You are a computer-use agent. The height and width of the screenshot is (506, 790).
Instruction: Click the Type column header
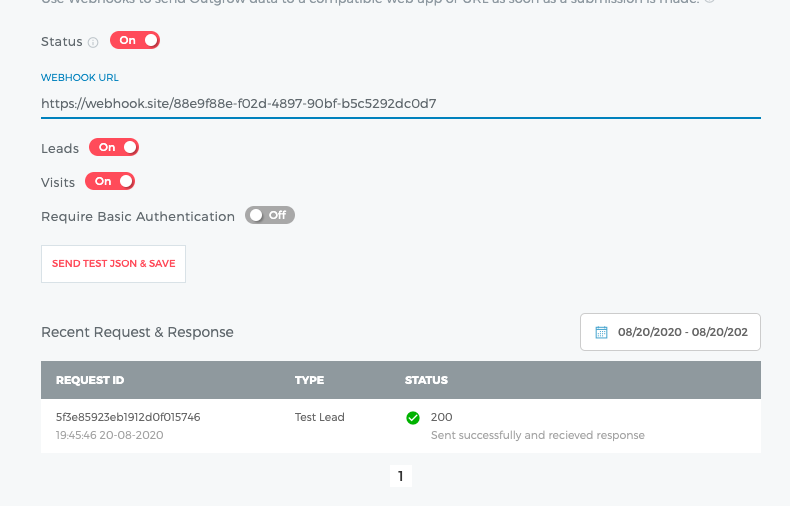tap(309, 380)
